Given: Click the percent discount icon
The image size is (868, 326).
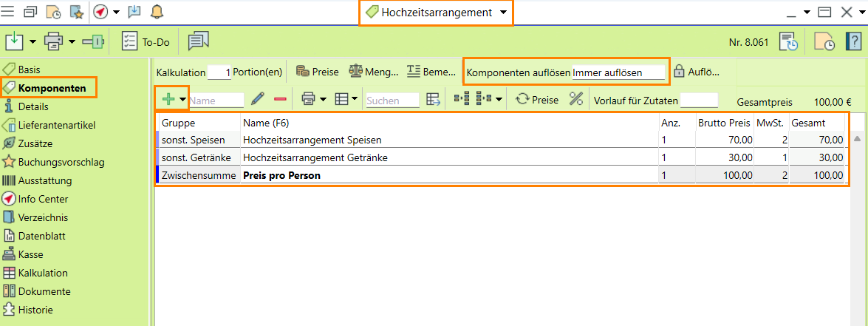Looking at the screenshot, I should 576,99.
